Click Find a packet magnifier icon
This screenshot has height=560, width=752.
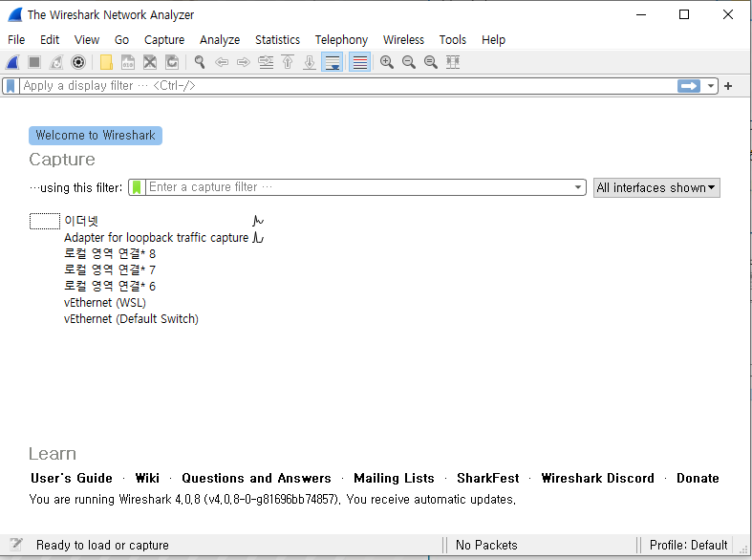click(200, 62)
